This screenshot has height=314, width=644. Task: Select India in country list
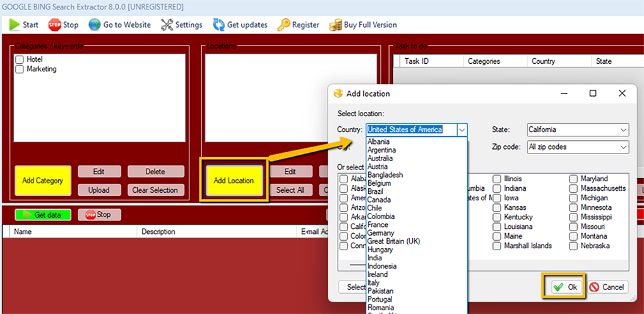pyautogui.click(x=417, y=258)
